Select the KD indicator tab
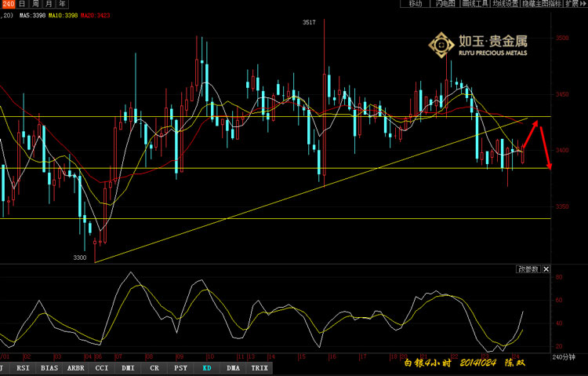588x376 pixels. point(207,367)
